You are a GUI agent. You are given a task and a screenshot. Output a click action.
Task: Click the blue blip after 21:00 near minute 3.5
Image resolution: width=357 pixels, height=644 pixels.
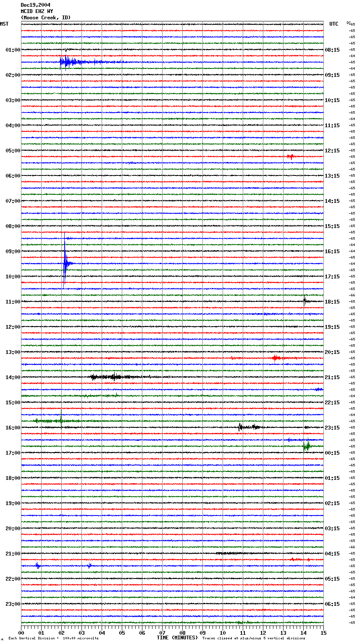pyautogui.click(x=89, y=565)
